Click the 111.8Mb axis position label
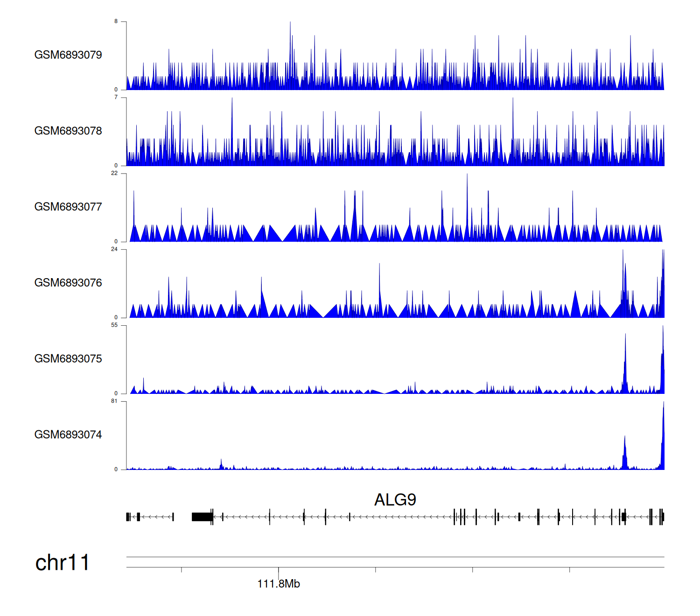Viewport: 700px width, 616px height. 279,584
